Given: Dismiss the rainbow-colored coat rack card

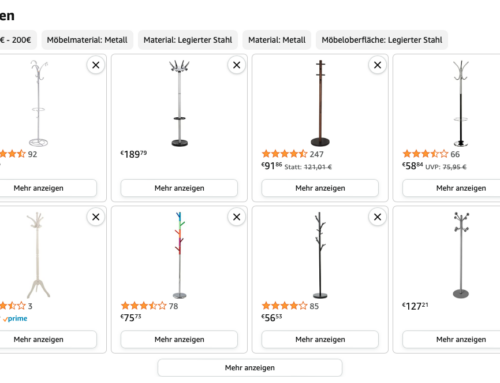Looking at the screenshot, I should pyautogui.click(x=237, y=217).
